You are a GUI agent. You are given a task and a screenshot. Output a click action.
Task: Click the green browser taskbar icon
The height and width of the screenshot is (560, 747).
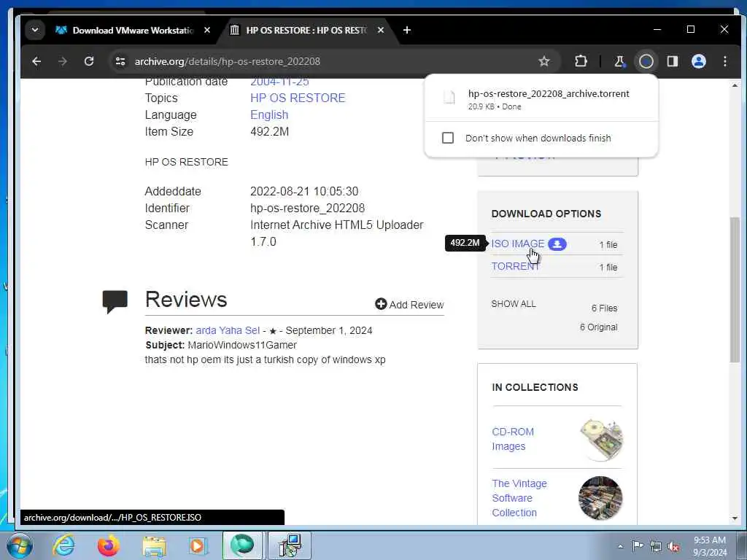[x=242, y=545]
